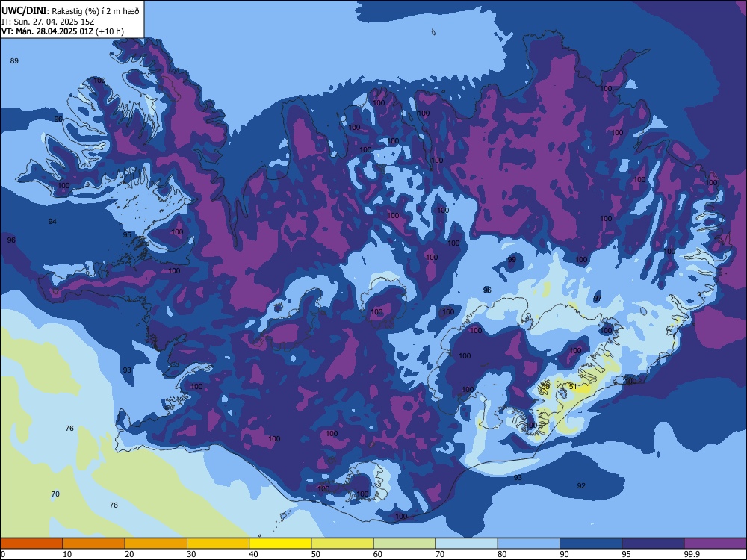The image size is (747, 560).
Task: Click the legend tick label 60
Action: click(x=378, y=554)
